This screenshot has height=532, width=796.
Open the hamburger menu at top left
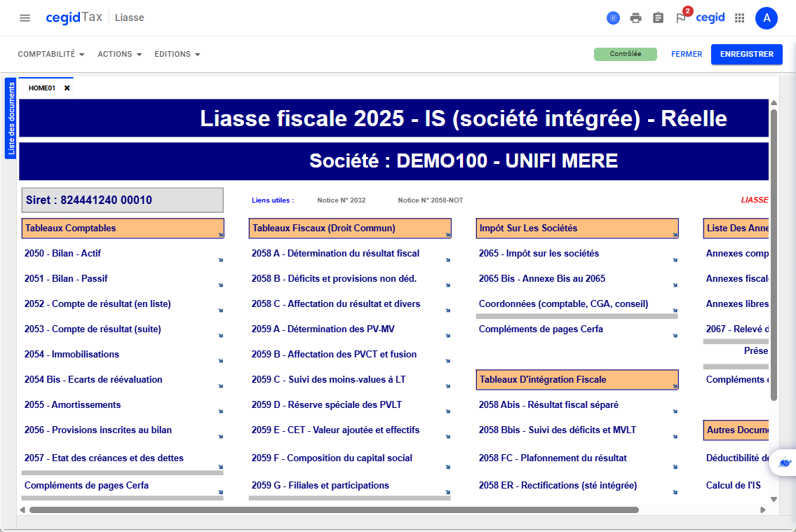tap(25, 18)
